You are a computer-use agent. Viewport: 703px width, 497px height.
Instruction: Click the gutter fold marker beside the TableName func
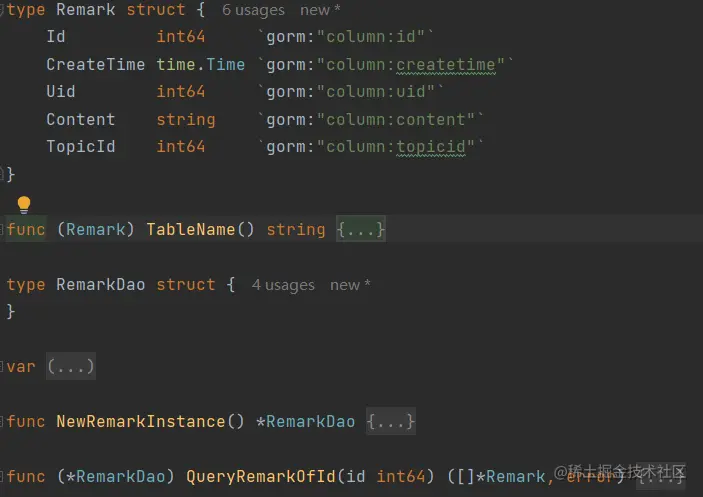(2, 229)
